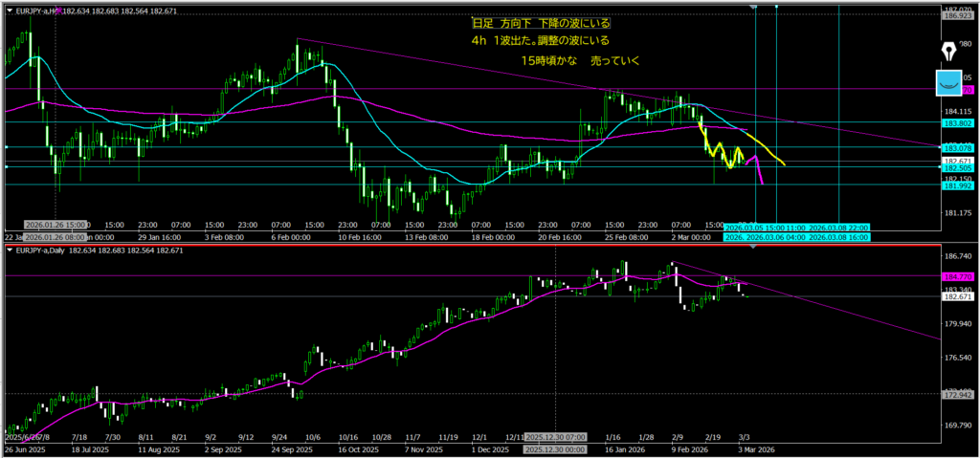Select the text note "日足 方向下 下降の波にいる"
Viewport: 980px width, 458px height.
pos(541,23)
